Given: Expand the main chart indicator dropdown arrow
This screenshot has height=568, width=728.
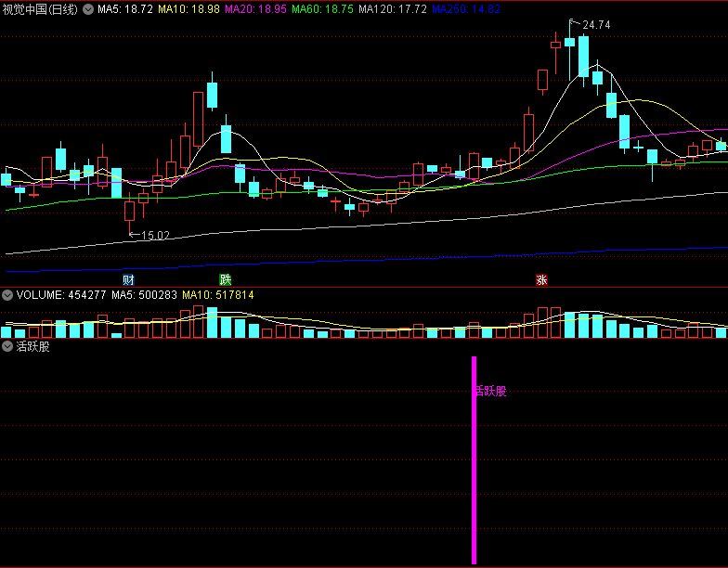Looking at the screenshot, I should [88, 9].
